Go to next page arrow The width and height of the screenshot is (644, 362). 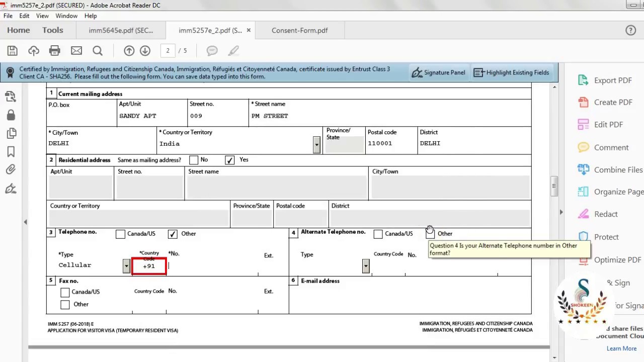click(145, 51)
